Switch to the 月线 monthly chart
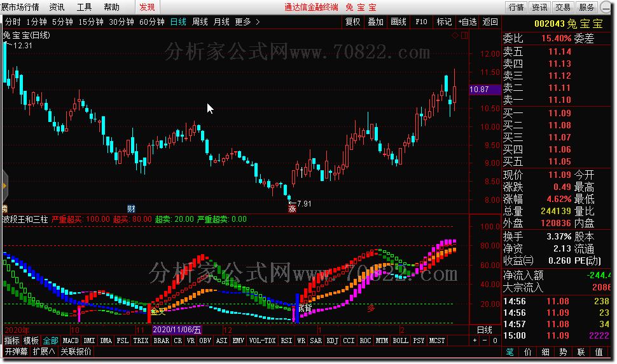617x364 pixels. click(221, 22)
